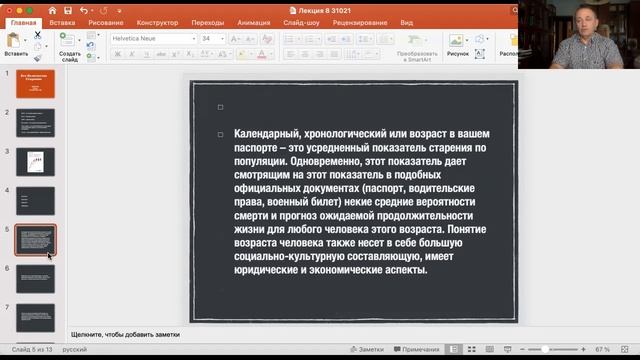640x360 pixels.
Task: Expand the Вставить paste options arrow
Action: 25,40
